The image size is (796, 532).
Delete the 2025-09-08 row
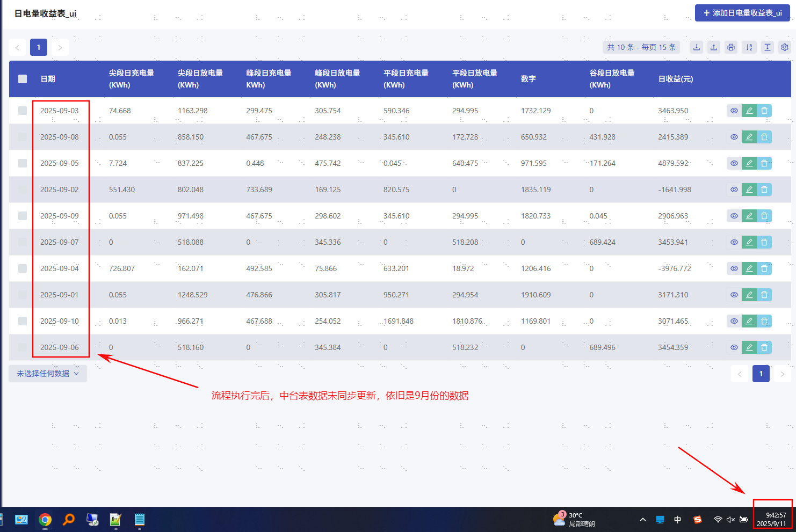click(x=764, y=137)
